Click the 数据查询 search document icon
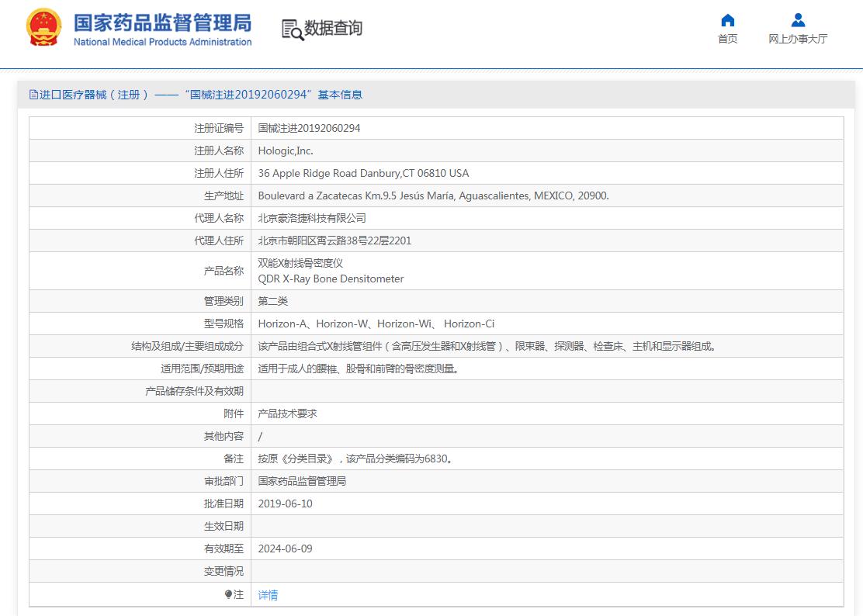 point(293,29)
